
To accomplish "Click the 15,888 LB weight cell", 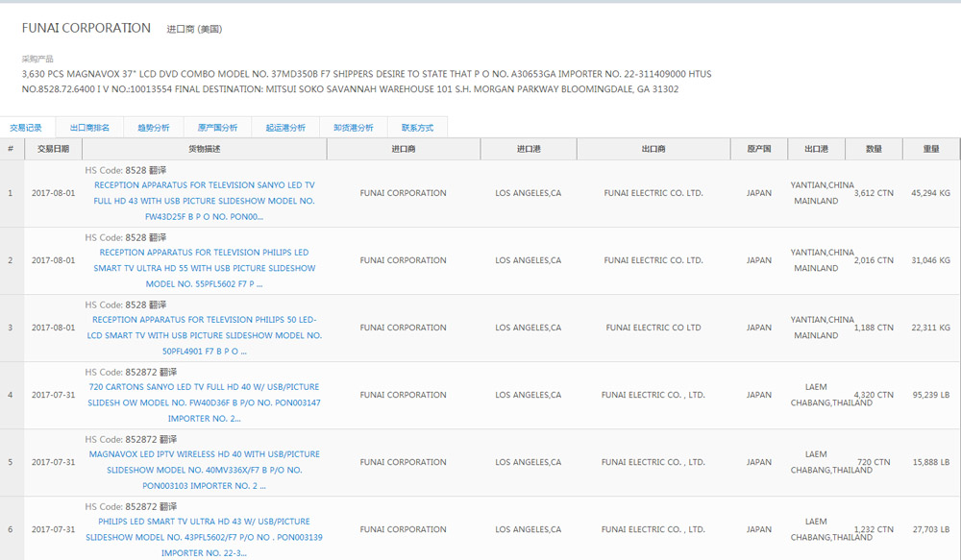I will point(931,463).
